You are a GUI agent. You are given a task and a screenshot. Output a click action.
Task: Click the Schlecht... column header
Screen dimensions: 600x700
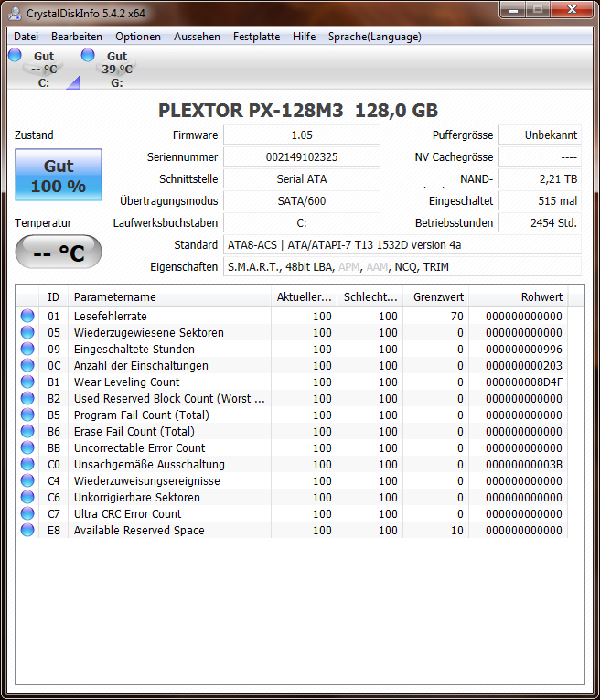pyautogui.click(x=370, y=296)
